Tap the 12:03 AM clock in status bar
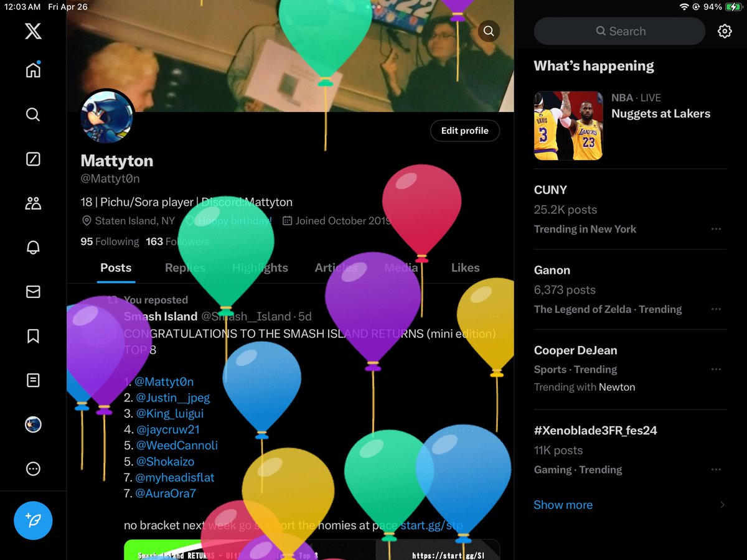747x560 pixels. [x=22, y=7]
